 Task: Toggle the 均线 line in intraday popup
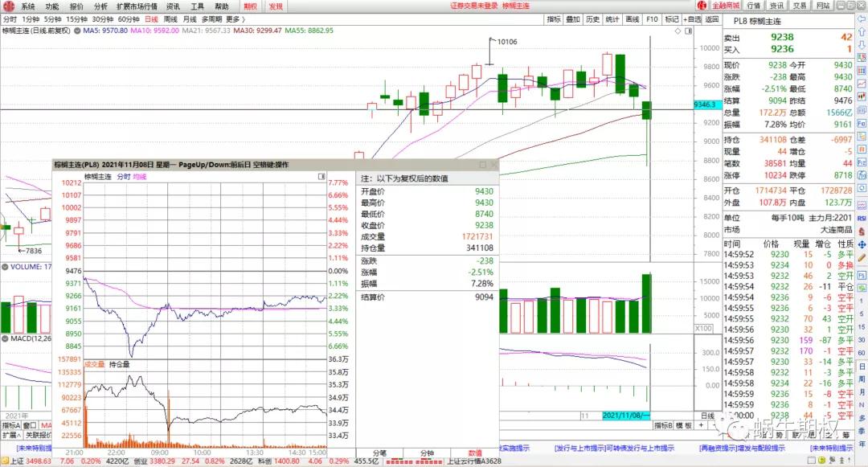140,176
